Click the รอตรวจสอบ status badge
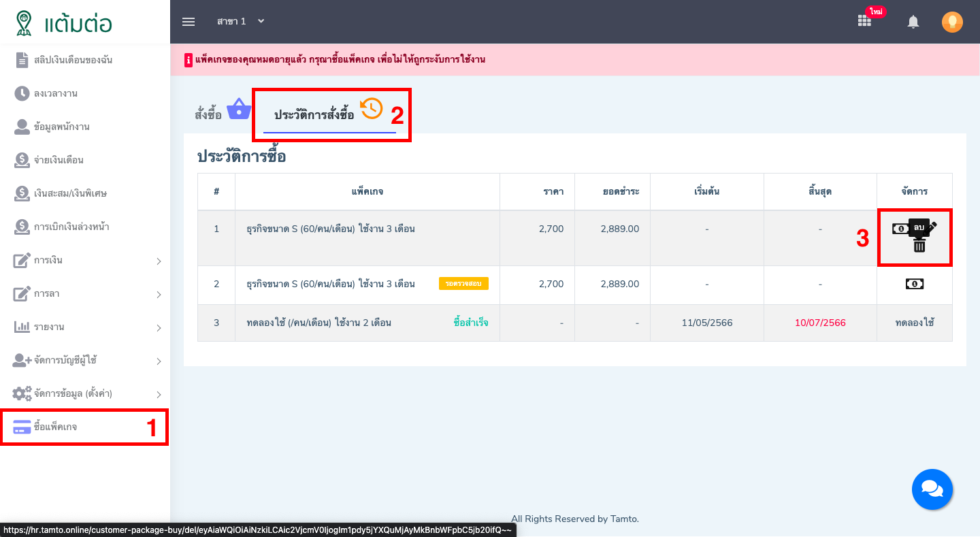Viewport: 980px width, 537px height. tap(463, 284)
